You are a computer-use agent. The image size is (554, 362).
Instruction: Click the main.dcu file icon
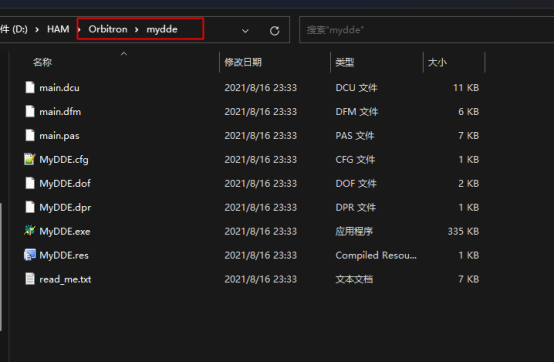click(x=30, y=87)
